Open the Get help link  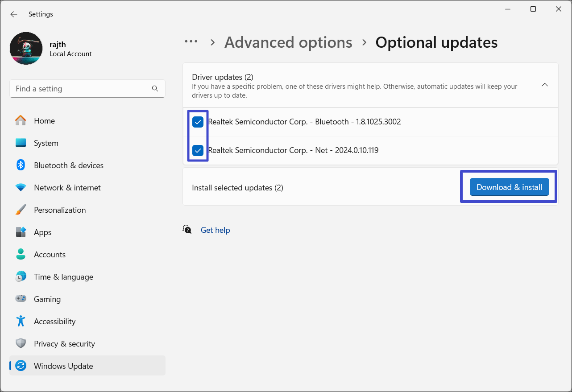215,230
